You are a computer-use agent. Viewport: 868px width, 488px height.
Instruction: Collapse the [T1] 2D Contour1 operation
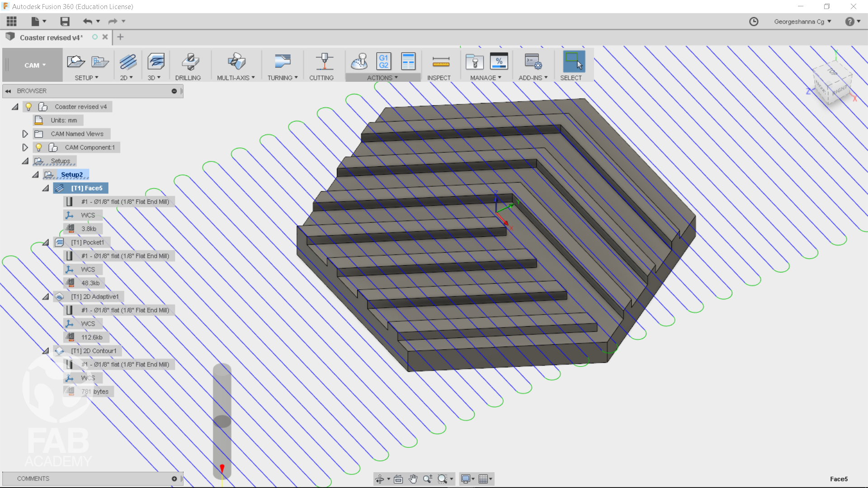(45, 351)
